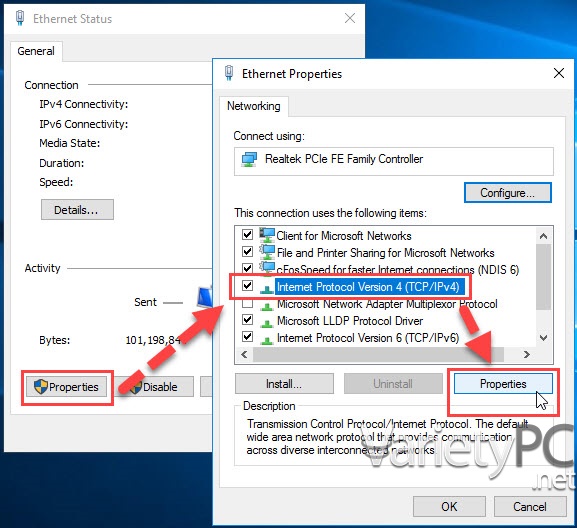Click the Media State label
Viewport: 577px width, 528px height.
(70, 143)
